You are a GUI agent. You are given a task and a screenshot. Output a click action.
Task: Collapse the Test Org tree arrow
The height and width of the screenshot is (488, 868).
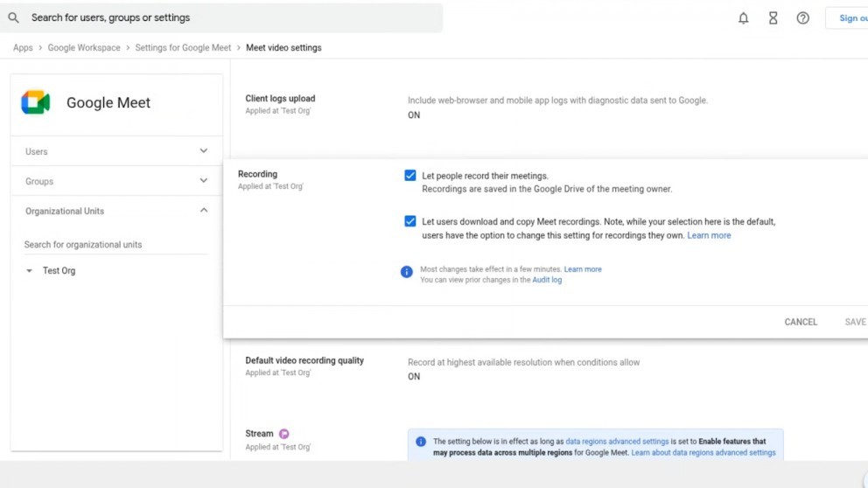[30, 270]
